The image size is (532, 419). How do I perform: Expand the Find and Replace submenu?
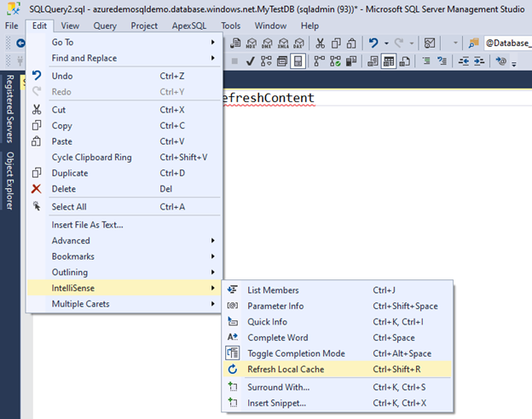click(x=124, y=58)
